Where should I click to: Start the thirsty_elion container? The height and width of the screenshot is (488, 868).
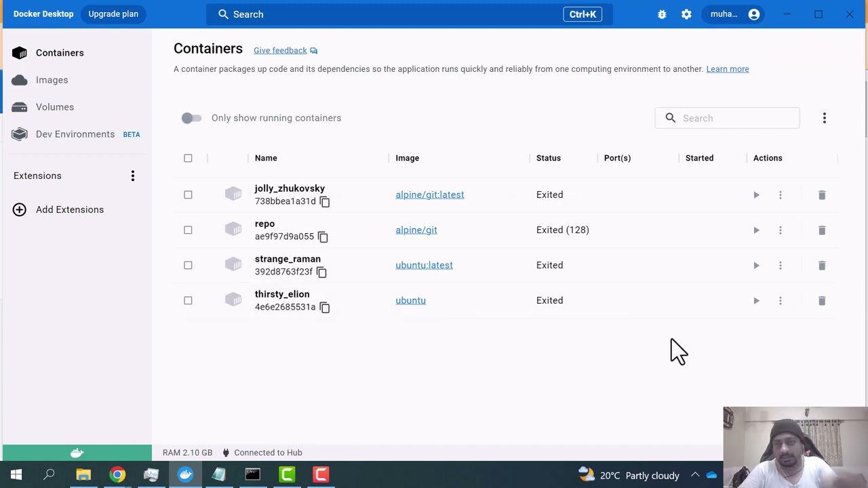pyautogui.click(x=756, y=301)
